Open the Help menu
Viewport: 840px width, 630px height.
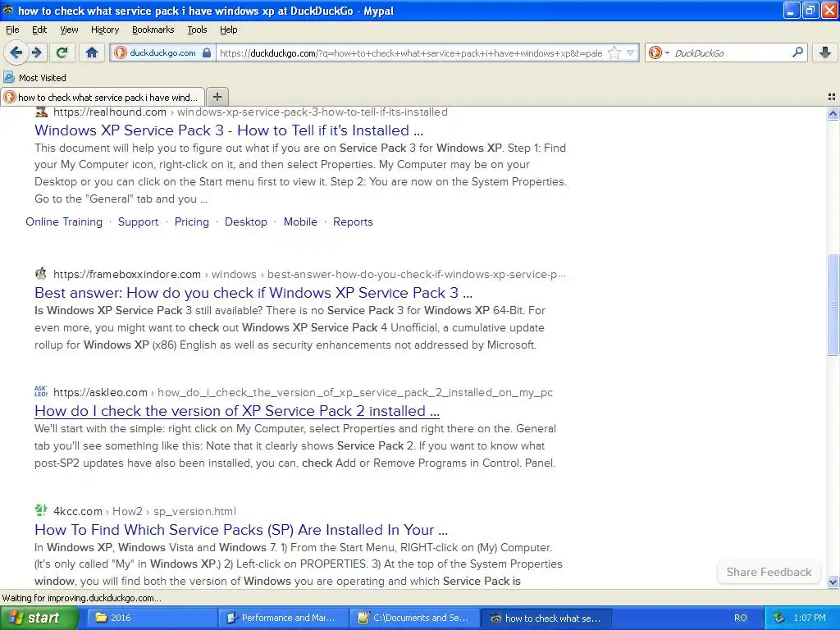pyautogui.click(x=228, y=30)
